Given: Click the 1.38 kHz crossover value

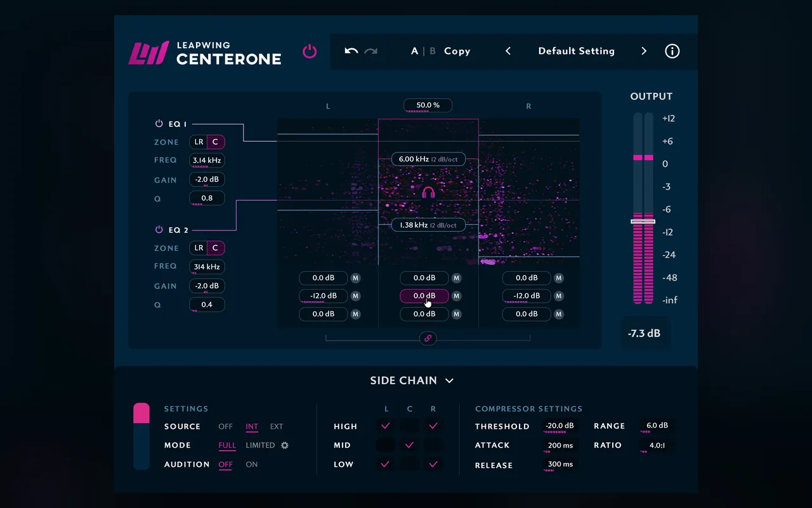Looking at the screenshot, I should (x=428, y=225).
